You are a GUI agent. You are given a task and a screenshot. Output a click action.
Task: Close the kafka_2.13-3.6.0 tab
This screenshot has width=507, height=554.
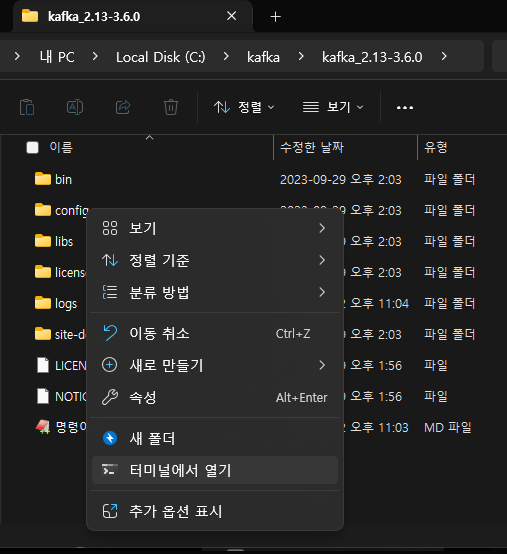(x=231, y=16)
